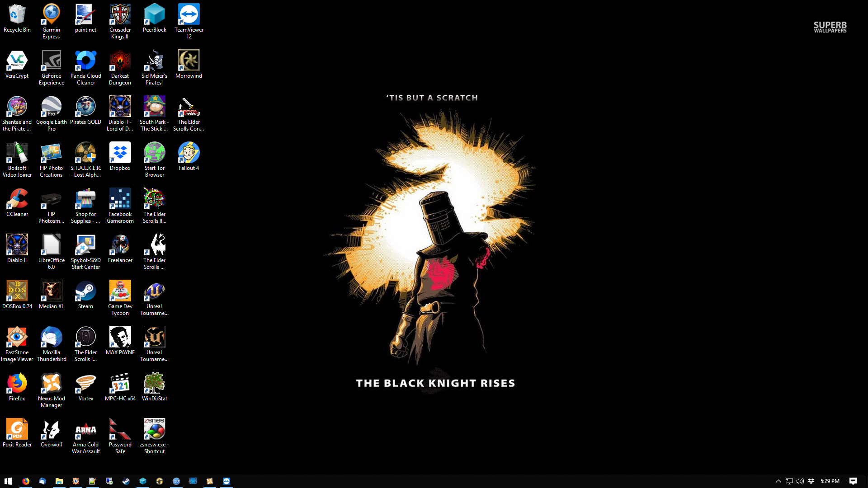Click the GeForce Experience icon
Image resolution: width=868 pixels, height=488 pixels.
coord(52,68)
